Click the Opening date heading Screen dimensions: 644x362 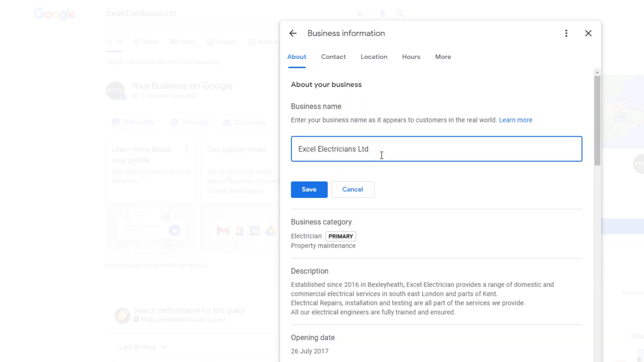coord(313,338)
